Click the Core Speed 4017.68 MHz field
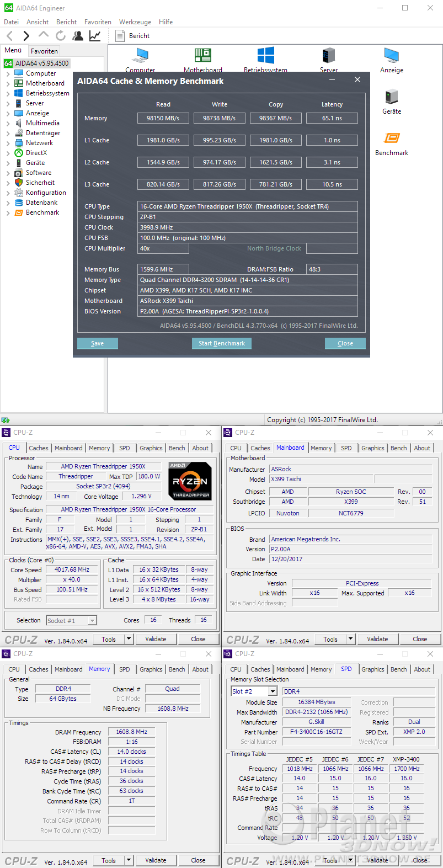The height and width of the screenshot is (868, 443). click(72, 569)
